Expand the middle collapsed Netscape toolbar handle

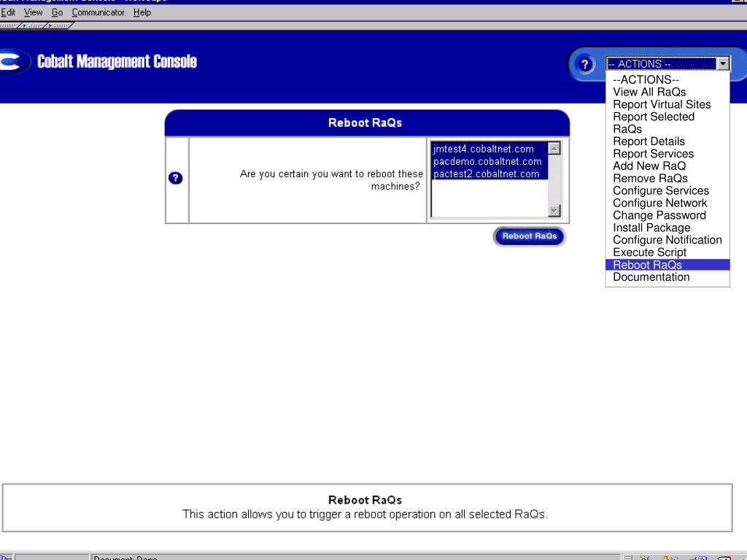(34, 26)
